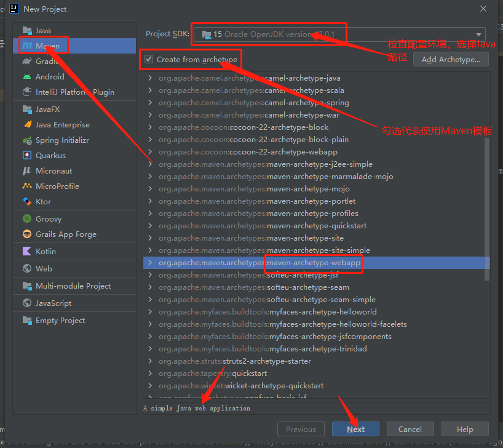Select the Multi-module Project icon
Image resolution: width=503 pixels, height=448 pixels.
27,286
